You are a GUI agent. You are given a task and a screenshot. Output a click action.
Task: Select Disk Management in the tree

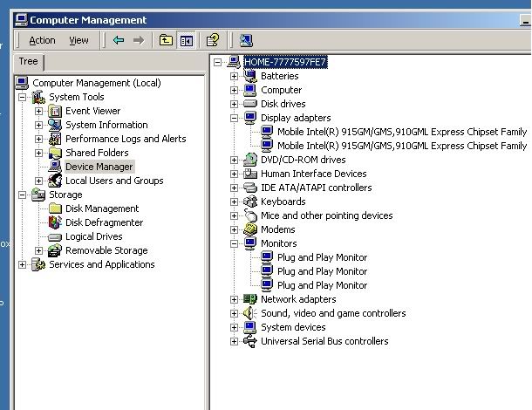102,208
